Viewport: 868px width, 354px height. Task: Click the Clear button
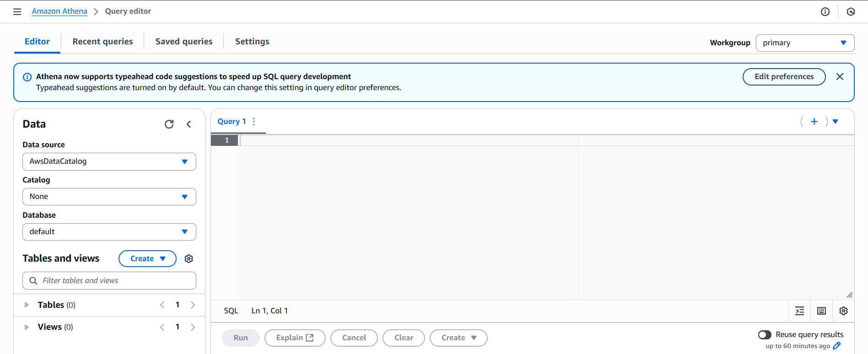404,338
